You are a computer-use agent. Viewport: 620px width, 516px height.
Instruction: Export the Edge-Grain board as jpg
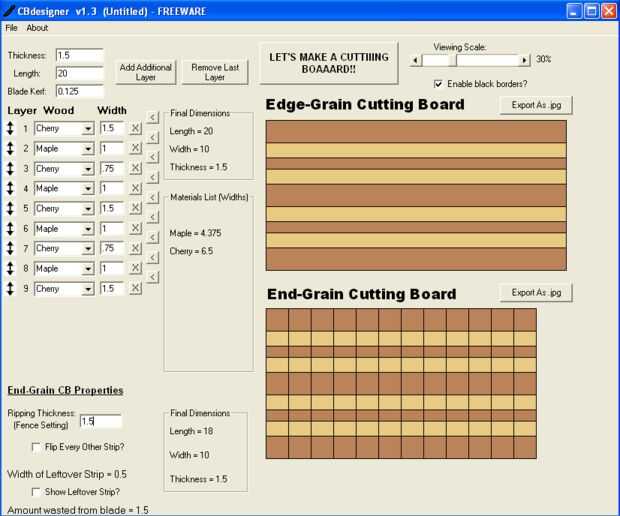(536, 105)
